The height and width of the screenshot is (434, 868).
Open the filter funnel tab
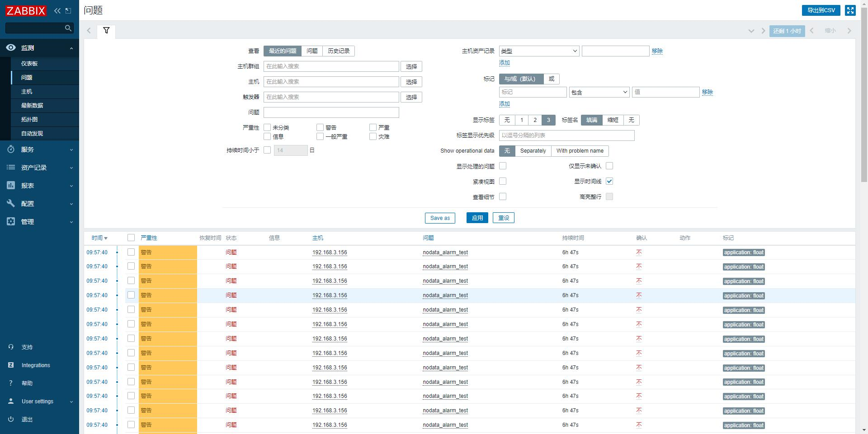point(106,31)
